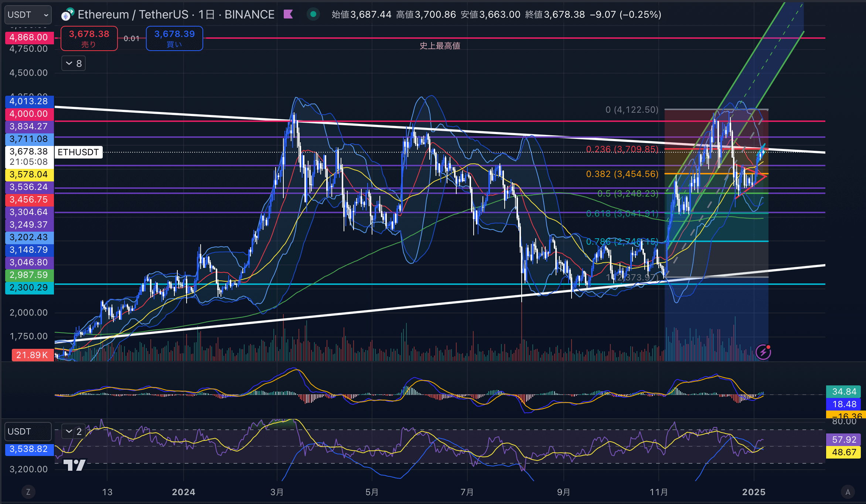Click the 3,834.27 purple price label
The image size is (866, 504).
point(29,126)
